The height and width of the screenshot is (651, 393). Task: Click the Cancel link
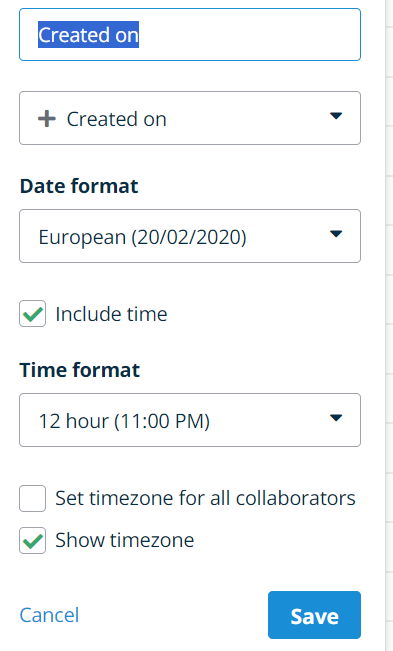point(49,615)
